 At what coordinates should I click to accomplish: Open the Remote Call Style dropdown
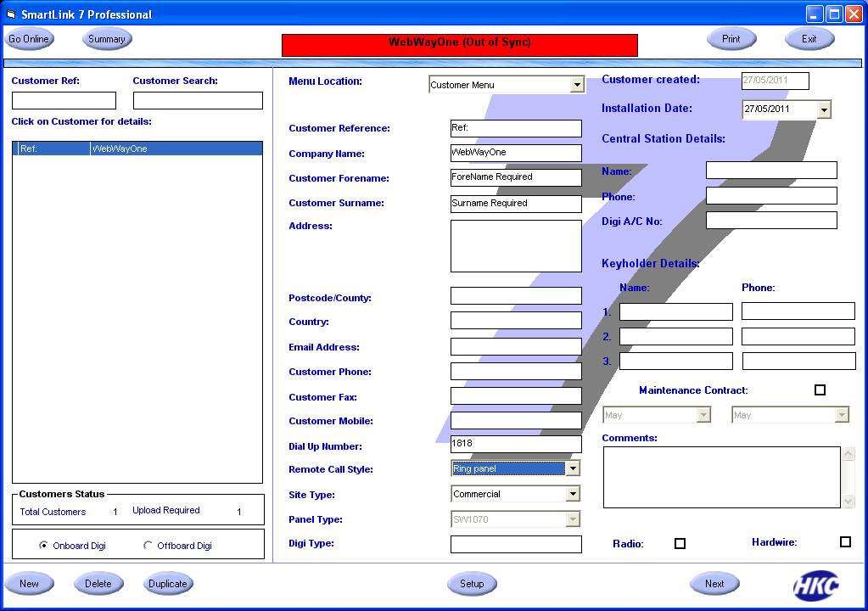(x=574, y=469)
